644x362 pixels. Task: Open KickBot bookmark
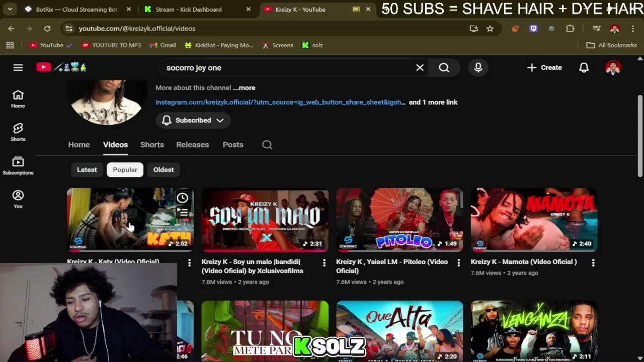(x=219, y=45)
